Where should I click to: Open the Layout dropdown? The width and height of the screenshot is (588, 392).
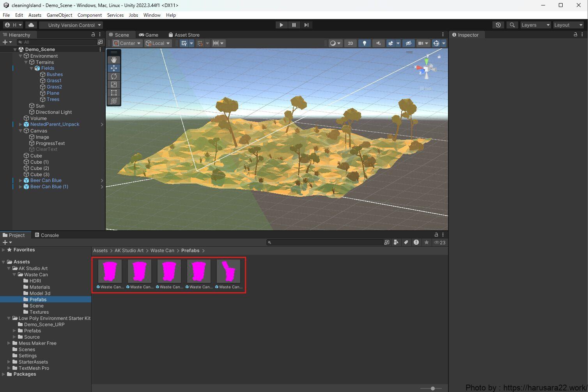coord(568,25)
